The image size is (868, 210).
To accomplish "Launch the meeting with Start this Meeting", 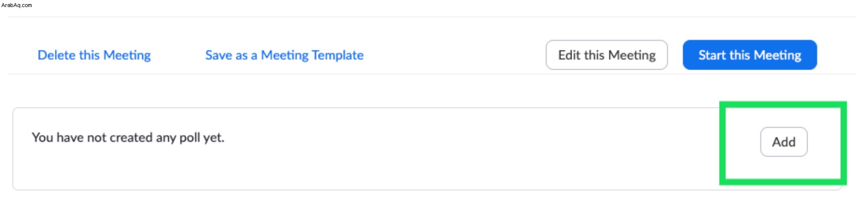I will (x=750, y=55).
